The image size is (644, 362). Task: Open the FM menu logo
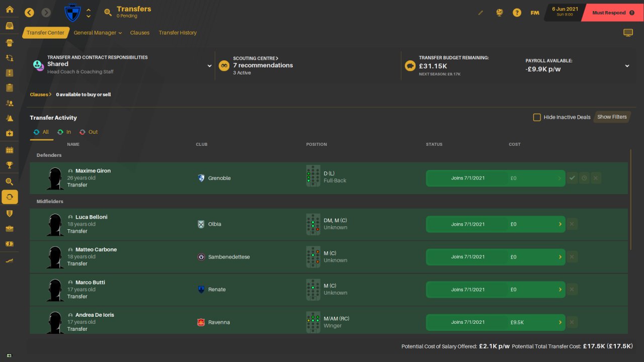535,13
